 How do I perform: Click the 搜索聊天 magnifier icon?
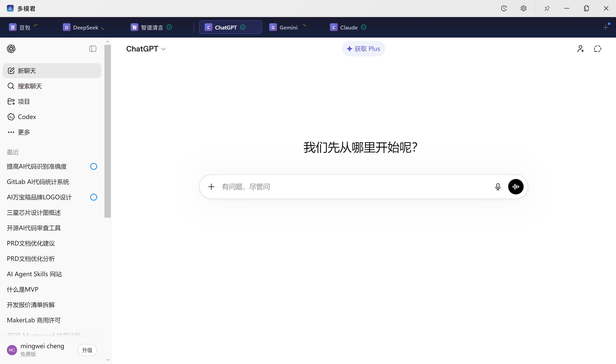tap(11, 86)
